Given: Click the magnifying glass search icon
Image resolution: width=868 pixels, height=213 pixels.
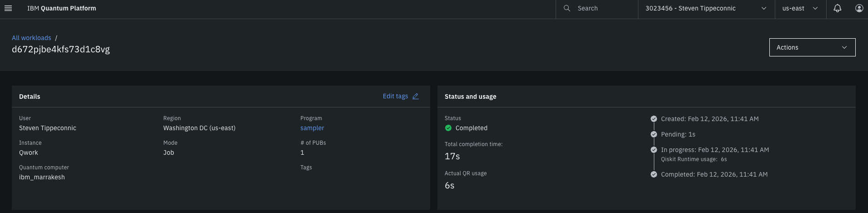Looking at the screenshot, I should (567, 8).
